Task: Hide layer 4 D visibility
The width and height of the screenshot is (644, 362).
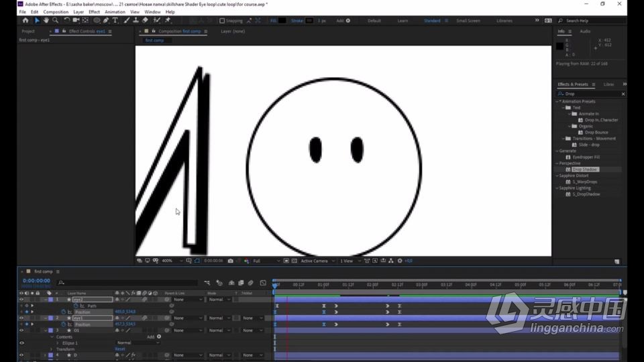Action: (x=21, y=355)
